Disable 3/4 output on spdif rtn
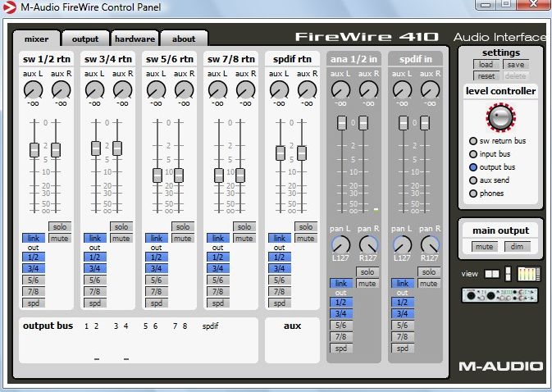Image resolution: width=552 pixels, height=392 pixels. coord(280,269)
